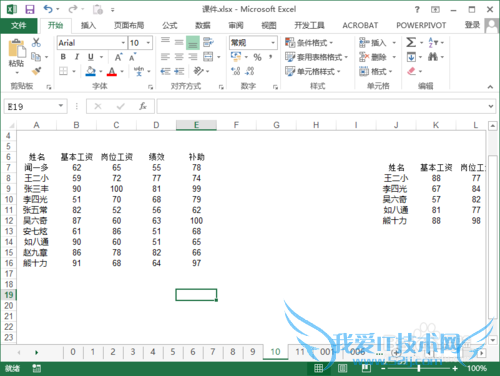
Task: Switch to the 插入 Insert tab
Action: coord(88,25)
